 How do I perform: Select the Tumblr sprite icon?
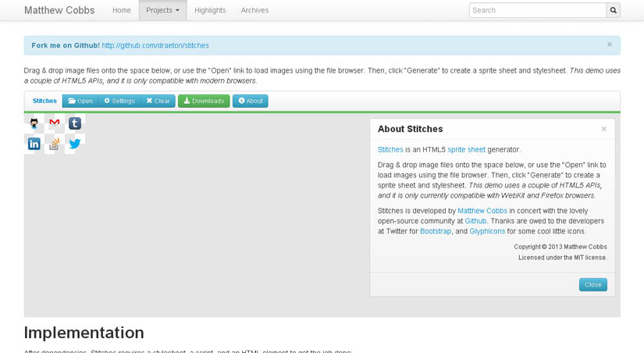pos(75,123)
